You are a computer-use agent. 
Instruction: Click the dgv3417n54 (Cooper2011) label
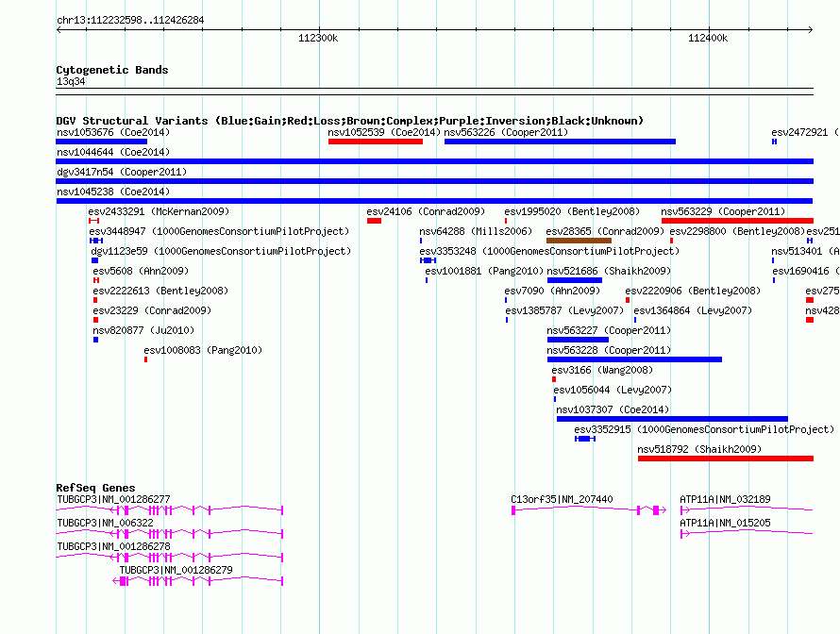[122, 172]
